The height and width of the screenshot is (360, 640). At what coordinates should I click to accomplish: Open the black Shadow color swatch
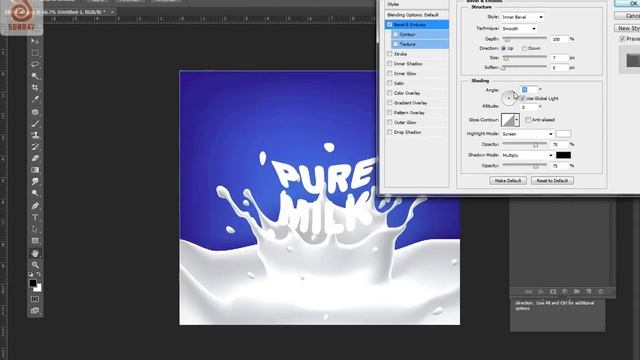tap(563, 155)
